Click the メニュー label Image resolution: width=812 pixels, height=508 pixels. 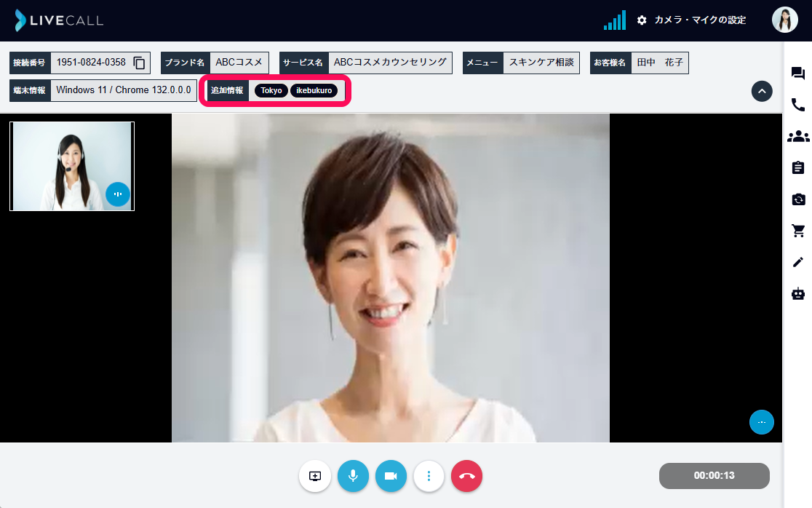(482, 63)
